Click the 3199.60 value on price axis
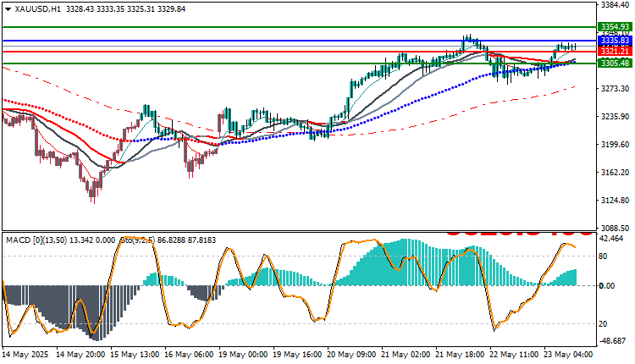 (x=616, y=144)
